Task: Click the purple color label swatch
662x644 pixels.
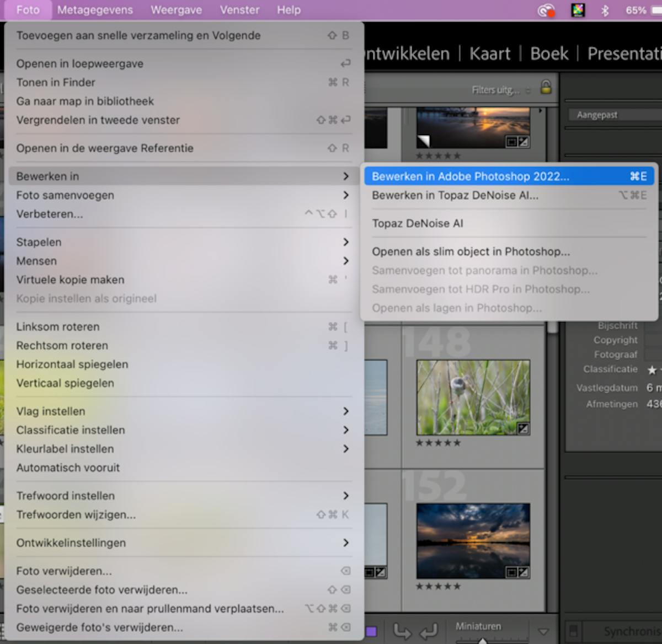Action: pos(371,631)
